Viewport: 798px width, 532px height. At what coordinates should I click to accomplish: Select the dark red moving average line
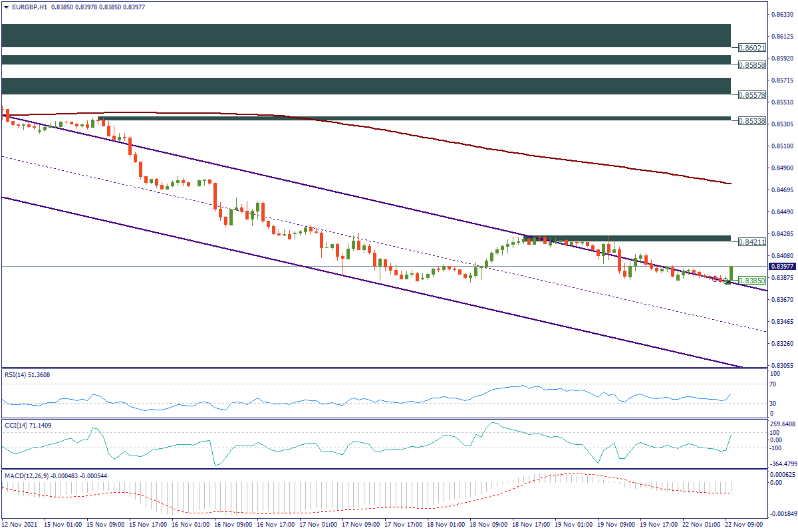[x=465, y=142]
